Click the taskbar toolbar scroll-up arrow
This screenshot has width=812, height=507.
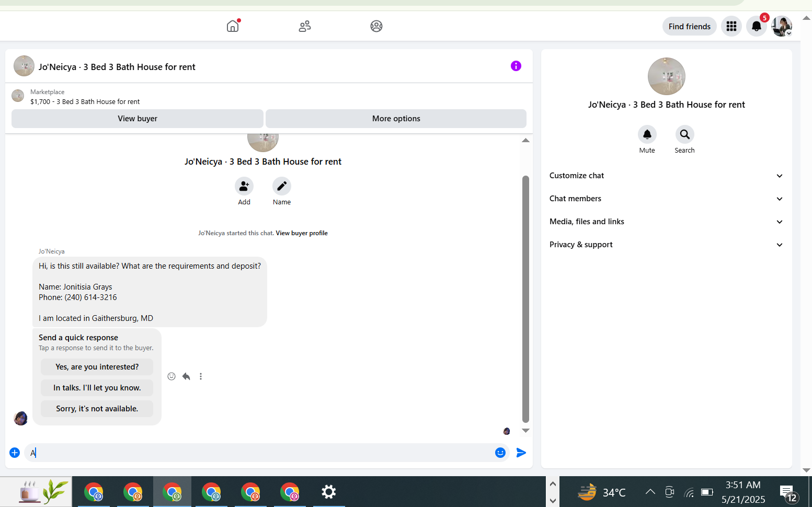tap(553, 483)
